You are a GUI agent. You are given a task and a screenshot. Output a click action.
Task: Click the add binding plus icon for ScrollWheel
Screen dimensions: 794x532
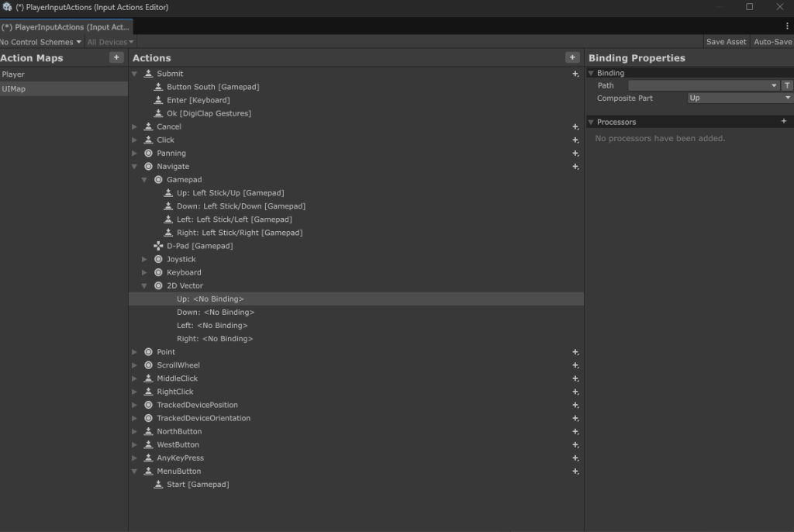click(x=575, y=365)
